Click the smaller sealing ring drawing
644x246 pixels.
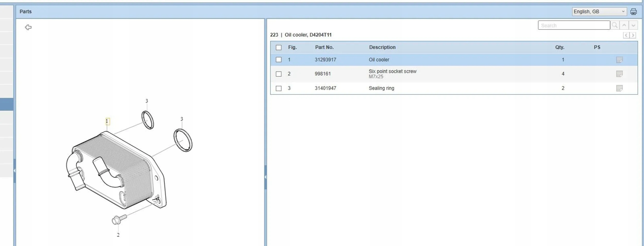pyautogui.click(x=148, y=120)
